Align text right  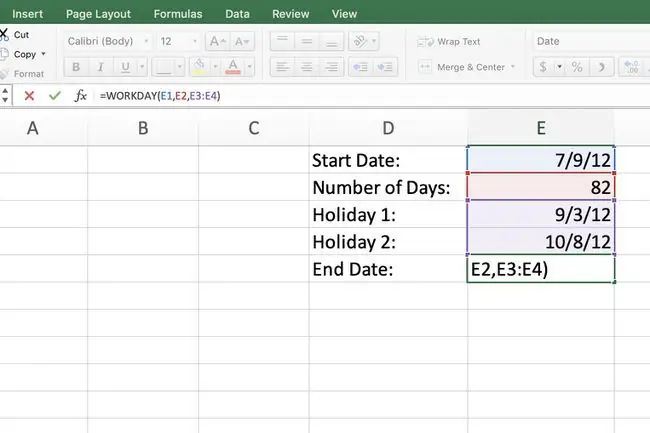[332, 67]
